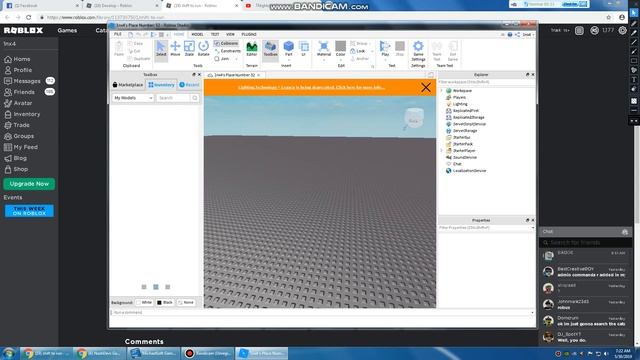Set Toolbox background to None
The image size is (640, 360).
[x=186, y=302]
